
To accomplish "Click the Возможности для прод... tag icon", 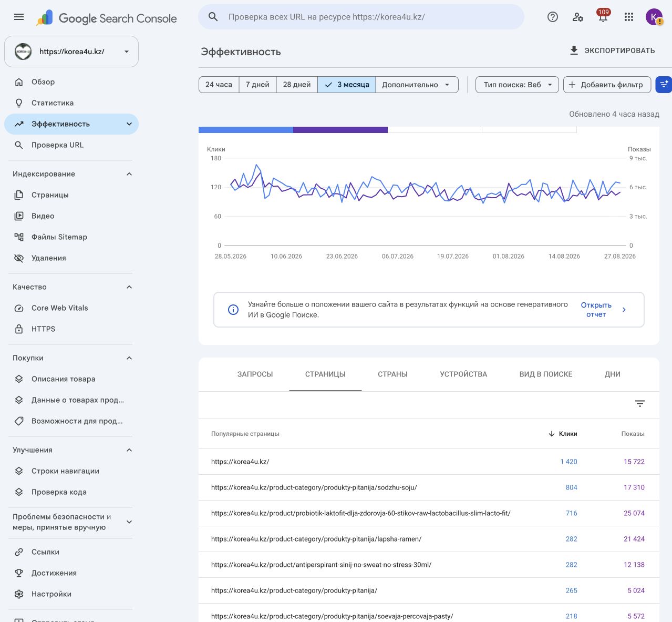I will 19,421.
